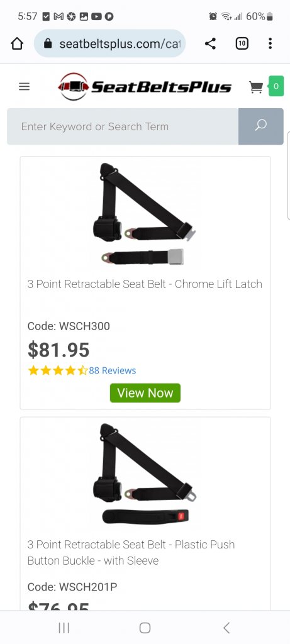Tap the Android home navigation button

(145, 628)
